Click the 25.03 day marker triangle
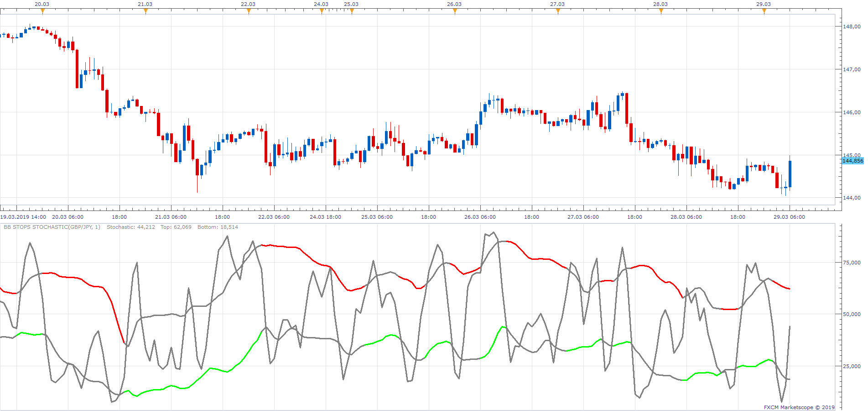Viewport: 868px width, 411px height. 352,11
